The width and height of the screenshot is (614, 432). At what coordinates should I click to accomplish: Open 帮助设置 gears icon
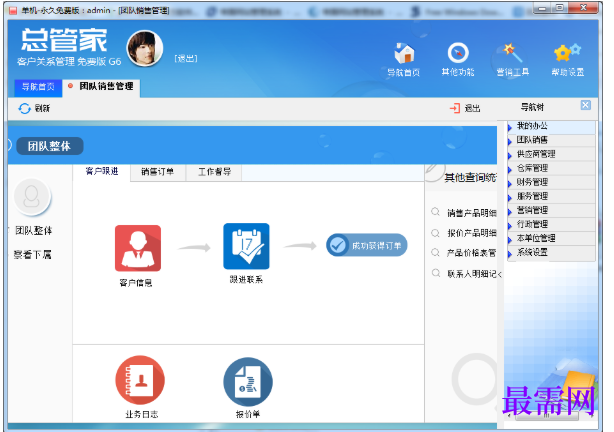click(567, 53)
